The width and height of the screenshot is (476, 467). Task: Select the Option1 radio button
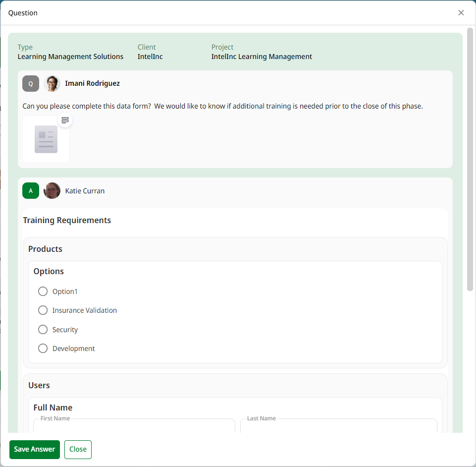click(x=43, y=292)
